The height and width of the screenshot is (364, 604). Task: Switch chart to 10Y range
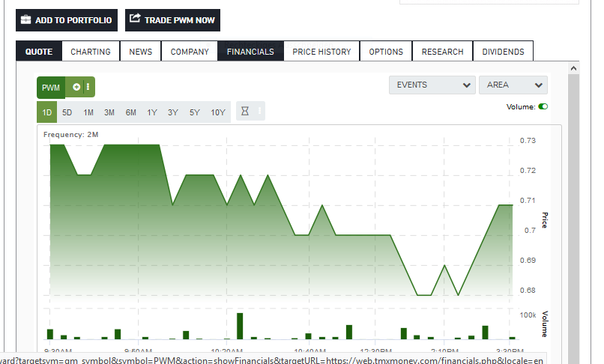click(x=217, y=112)
